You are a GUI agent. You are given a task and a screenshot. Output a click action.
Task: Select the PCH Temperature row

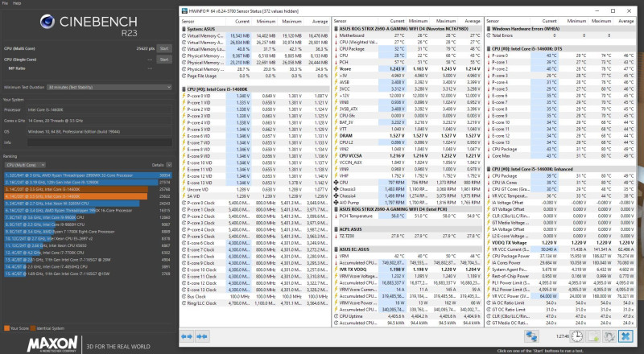(407, 216)
